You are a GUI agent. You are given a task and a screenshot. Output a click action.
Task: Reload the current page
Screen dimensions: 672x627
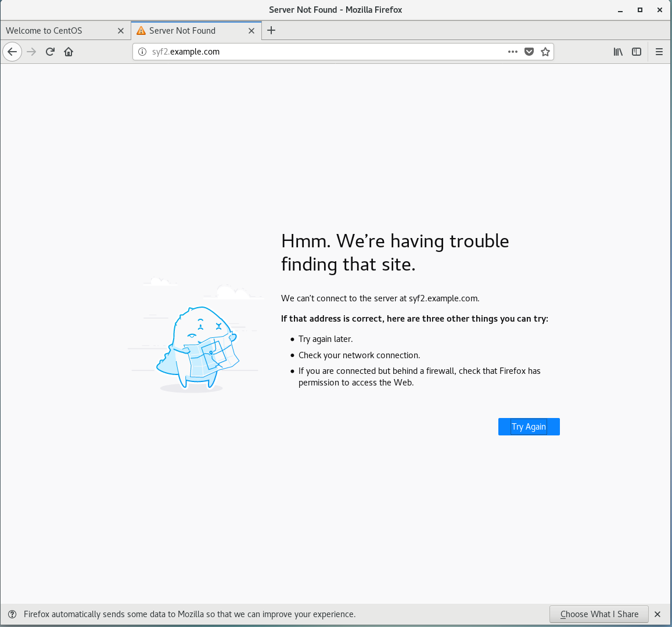coord(50,52)
